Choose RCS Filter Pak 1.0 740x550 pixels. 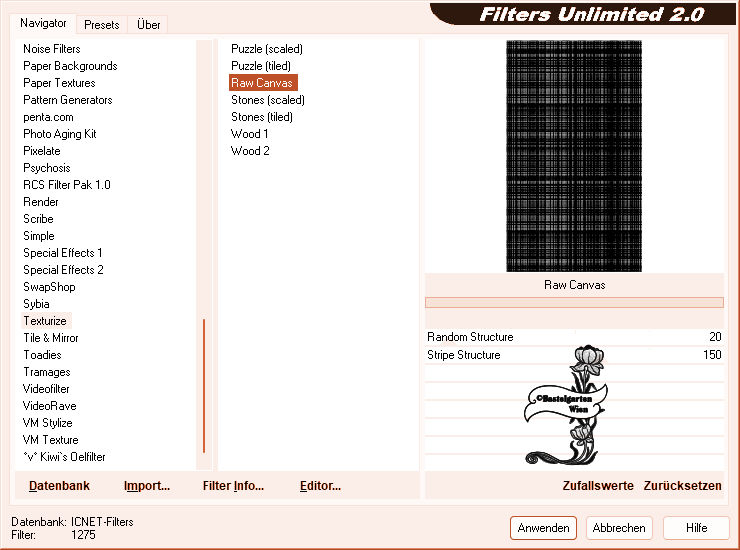coord(67,185)
